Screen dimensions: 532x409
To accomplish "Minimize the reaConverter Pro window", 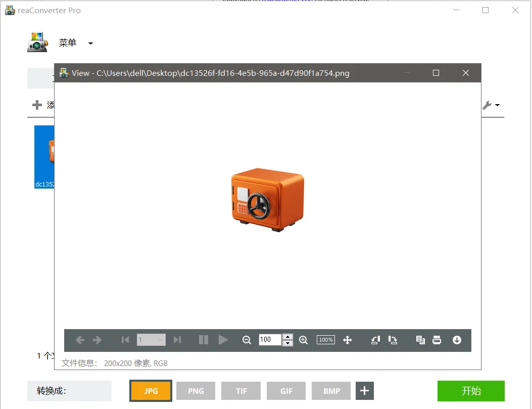I will [456, 10].
